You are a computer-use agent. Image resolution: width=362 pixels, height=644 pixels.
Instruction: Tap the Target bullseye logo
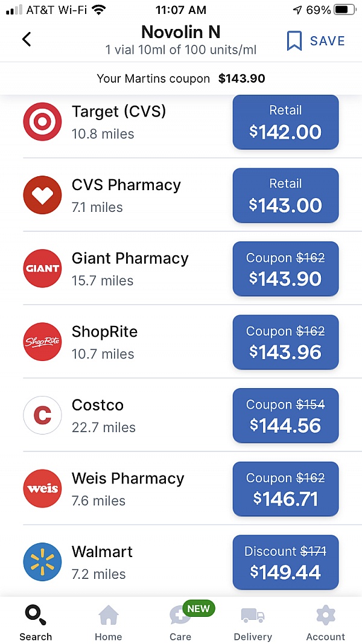coord(42,121)
